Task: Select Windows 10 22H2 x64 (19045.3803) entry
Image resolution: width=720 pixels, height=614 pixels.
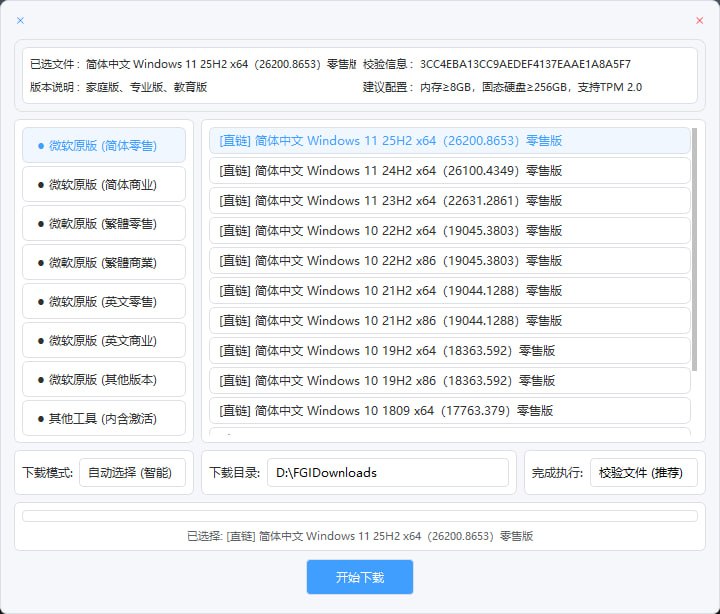Action: coord(450,231)
